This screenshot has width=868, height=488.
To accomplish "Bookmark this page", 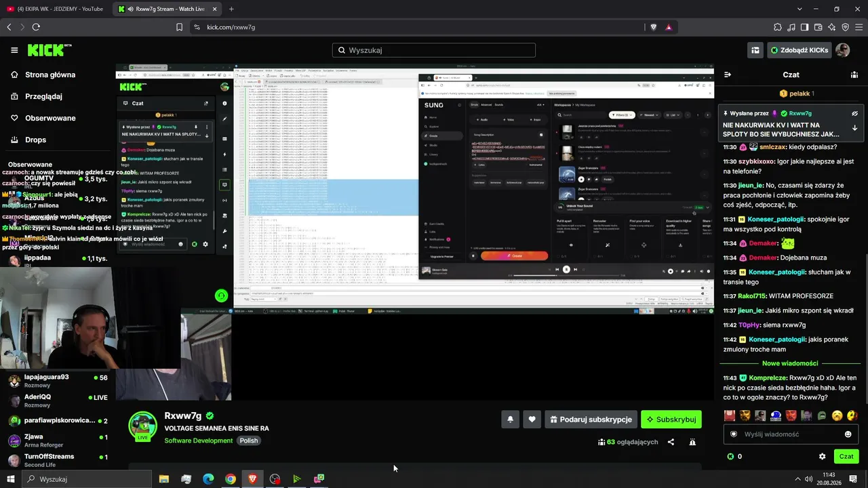I will (x=179, y=27).
